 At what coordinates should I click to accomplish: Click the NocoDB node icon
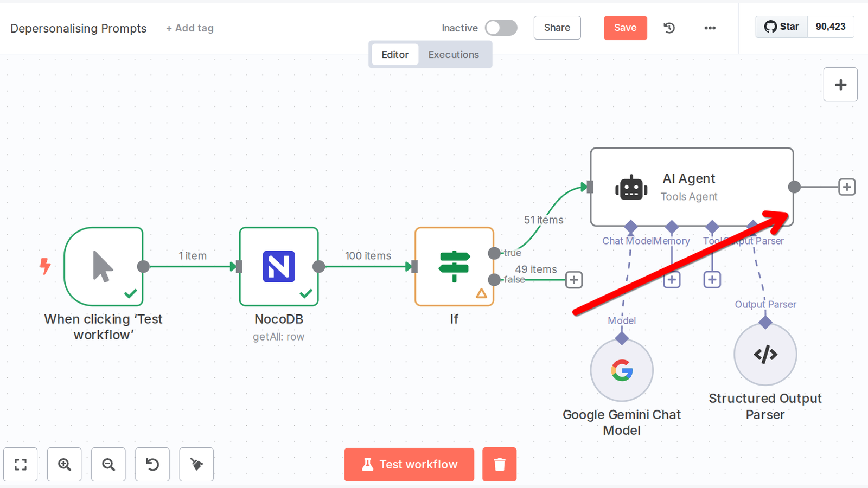pyautogui.click(x=279, y=266)
